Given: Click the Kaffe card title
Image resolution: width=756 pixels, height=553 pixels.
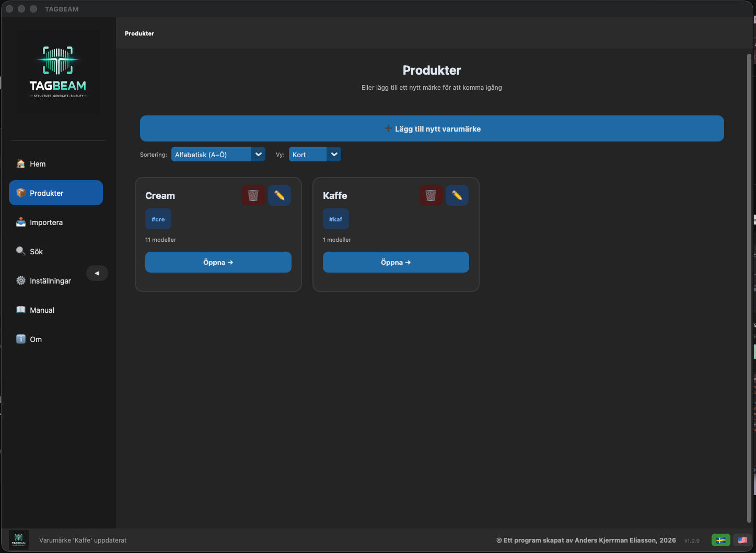Looking at the screenshot, I should [335, 196].
